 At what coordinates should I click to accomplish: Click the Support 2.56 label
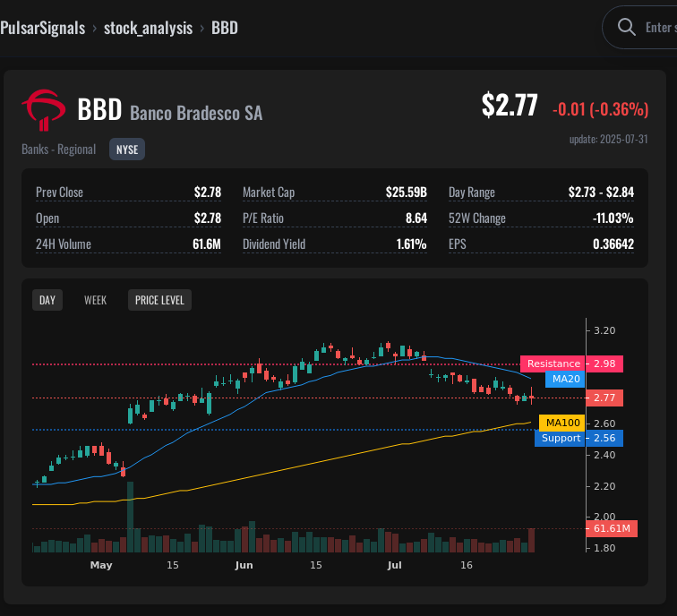[x=578, y=438]
